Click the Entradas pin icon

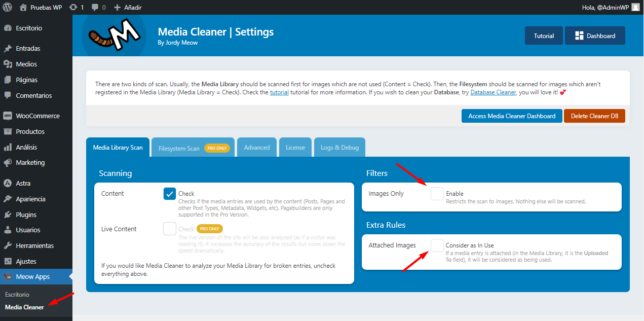(x=8, y=49)
